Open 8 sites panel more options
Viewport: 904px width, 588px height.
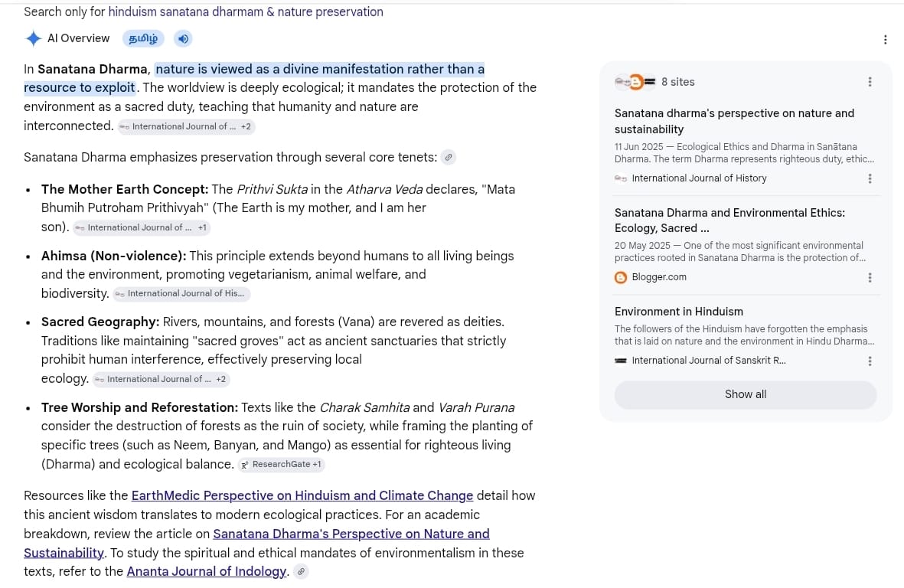point(870,82)
